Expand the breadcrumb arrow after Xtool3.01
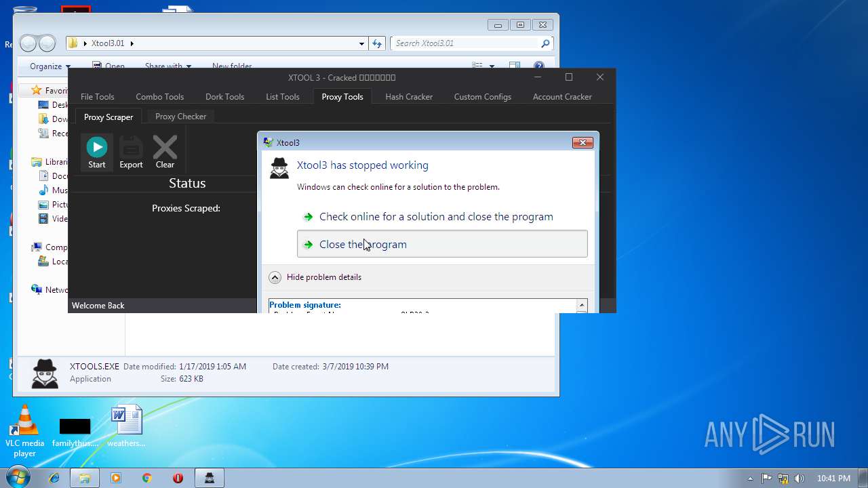This screenshot has height=488, width=868. [132, 43]
